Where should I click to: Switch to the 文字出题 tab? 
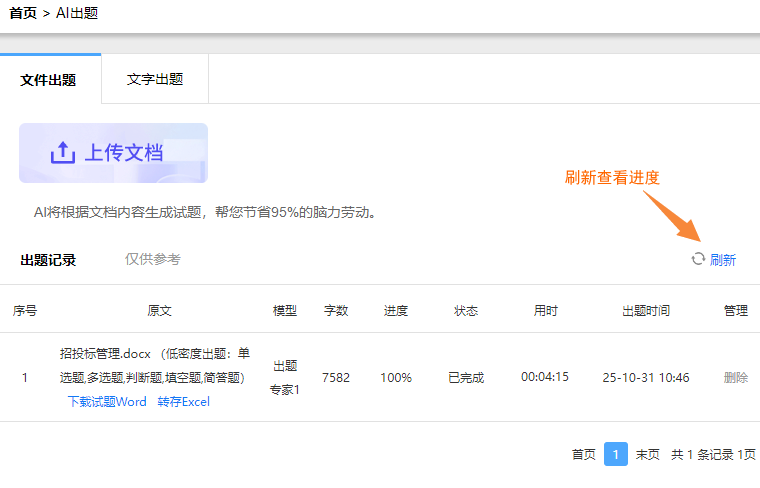pos(155,79)
